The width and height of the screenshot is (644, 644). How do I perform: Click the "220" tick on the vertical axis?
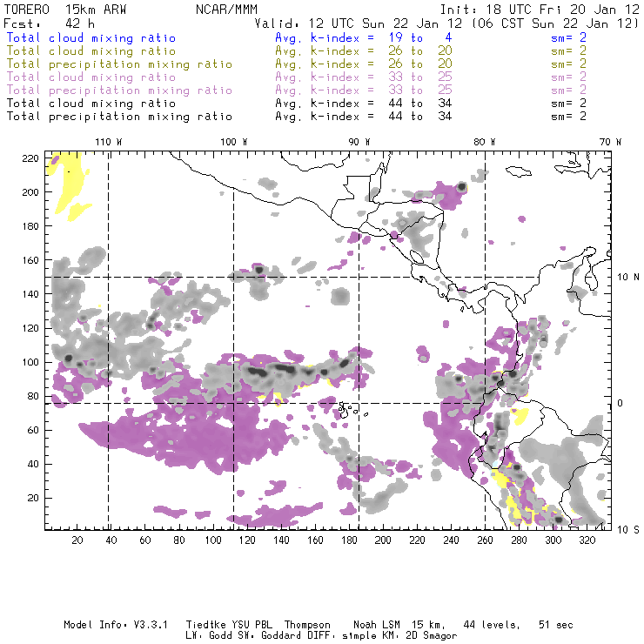pos(30,158)
